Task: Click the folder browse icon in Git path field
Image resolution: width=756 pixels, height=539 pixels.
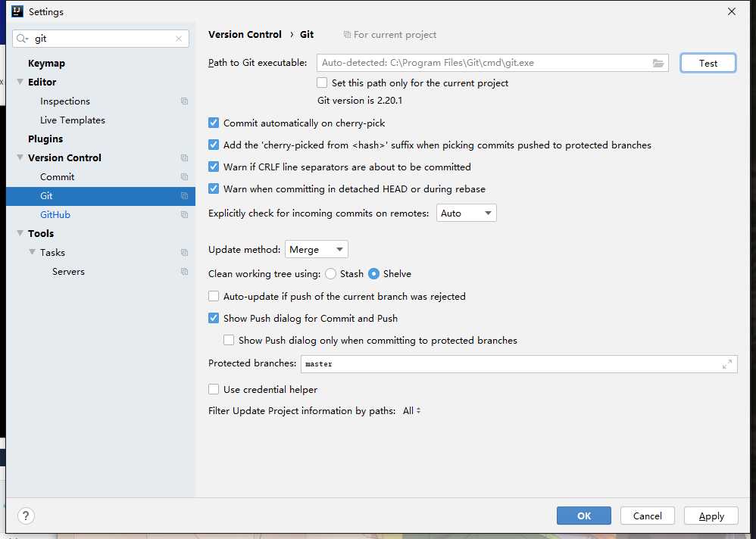Action: coord(658,63)
